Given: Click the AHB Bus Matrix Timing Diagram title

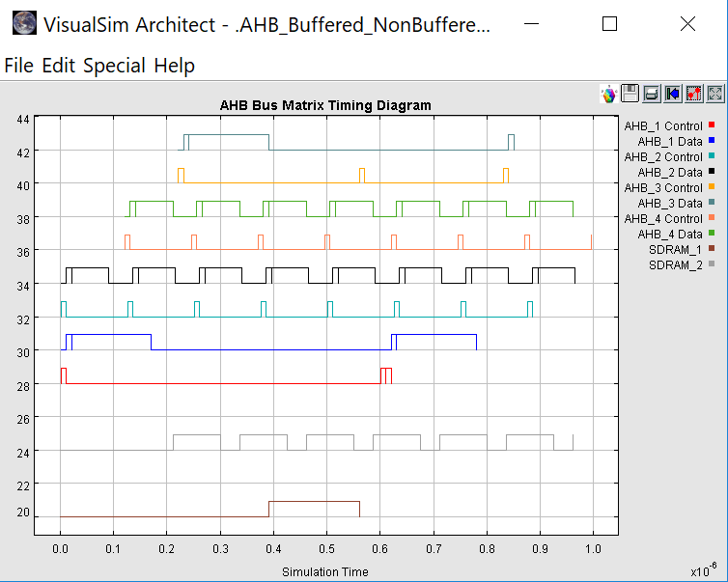Looking at the screenshot, I should click(x=325, y=105).
